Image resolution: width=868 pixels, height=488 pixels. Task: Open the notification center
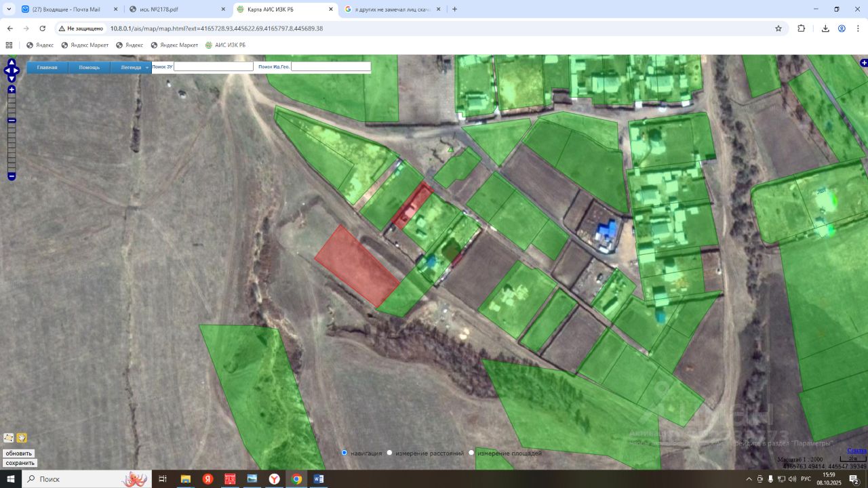[x=854, y=479]
